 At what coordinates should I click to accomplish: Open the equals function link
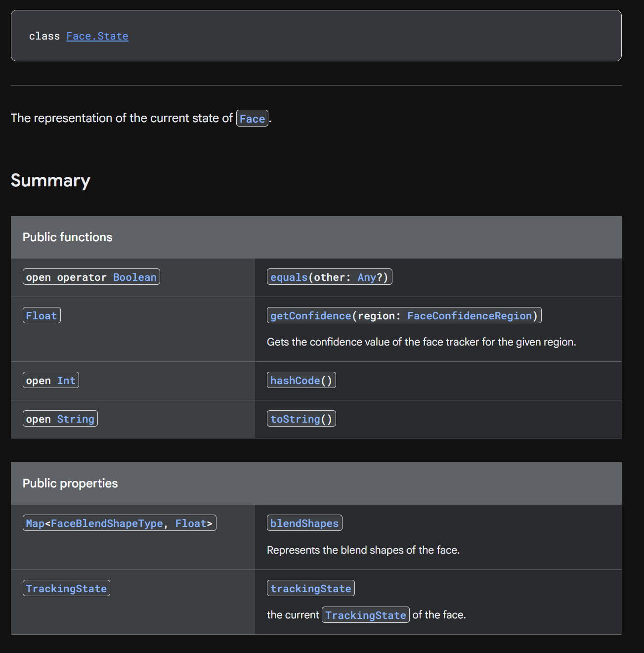click(x=289, y=277)
